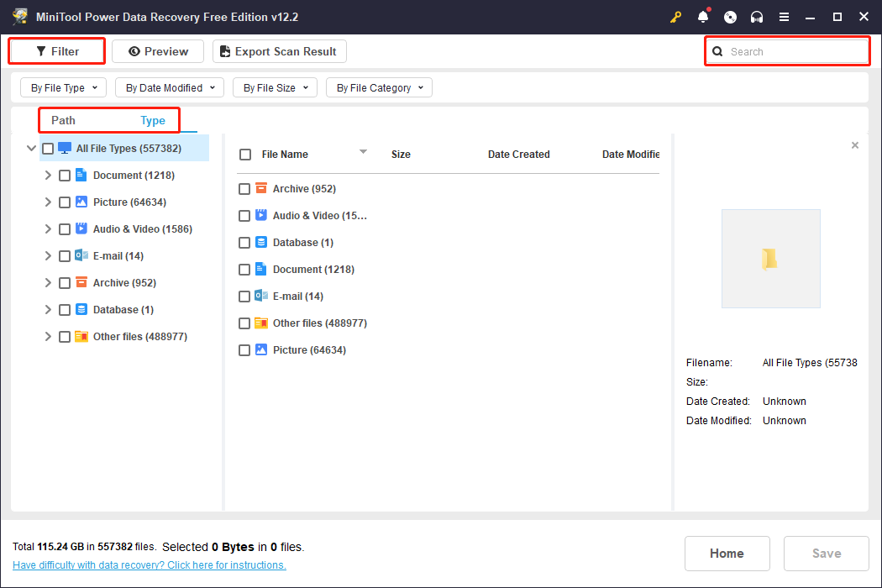Sort by Size column
Viewport: 882px width, 588px height.
pyautogui.click(x=401, y=155)
